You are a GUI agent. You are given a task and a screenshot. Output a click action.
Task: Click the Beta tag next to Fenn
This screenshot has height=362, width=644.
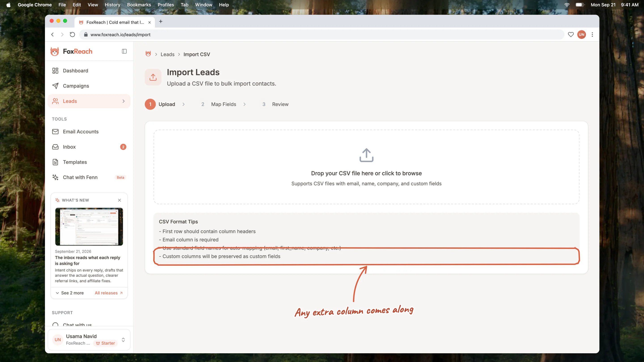coord(120,177)
